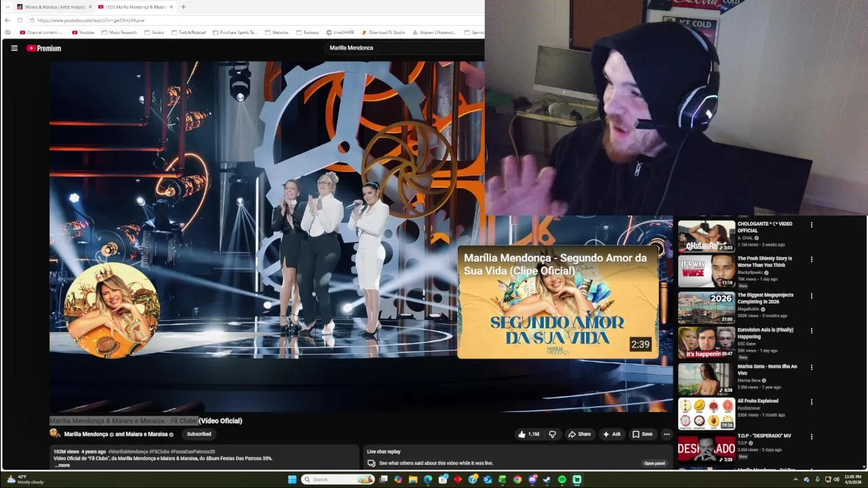Open the timeSHARE bookmark

340,33
